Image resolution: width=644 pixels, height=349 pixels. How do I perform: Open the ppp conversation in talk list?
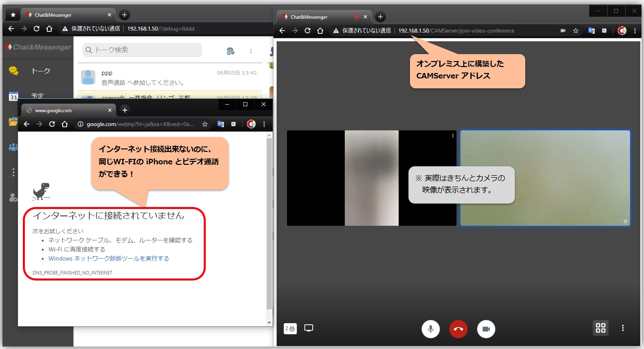click(x=169, y=77)
